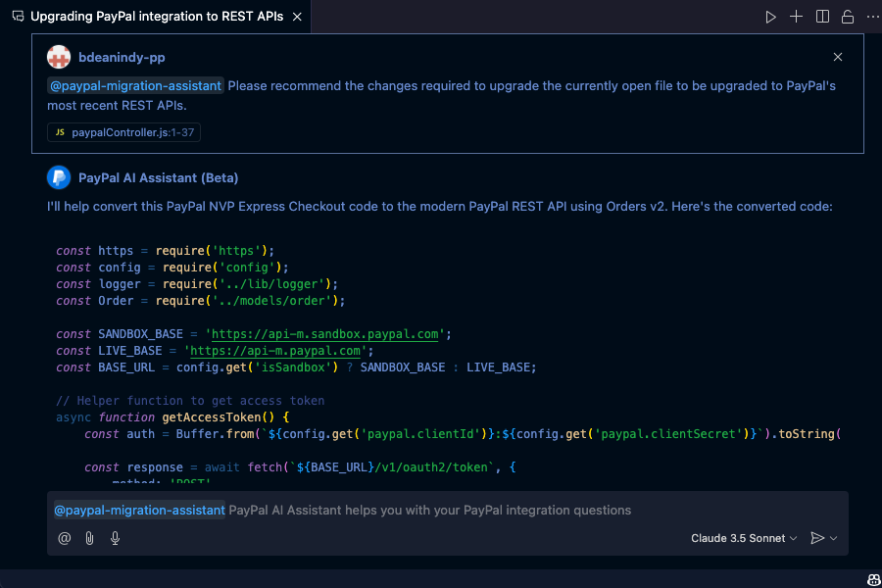Follow the api-m.sandbox.paypal.com link
Screen dimensions: 882x588
point(323,333)
